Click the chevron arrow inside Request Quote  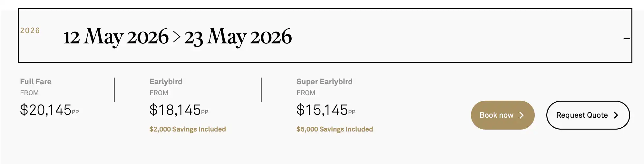click(x=616, y=115)
